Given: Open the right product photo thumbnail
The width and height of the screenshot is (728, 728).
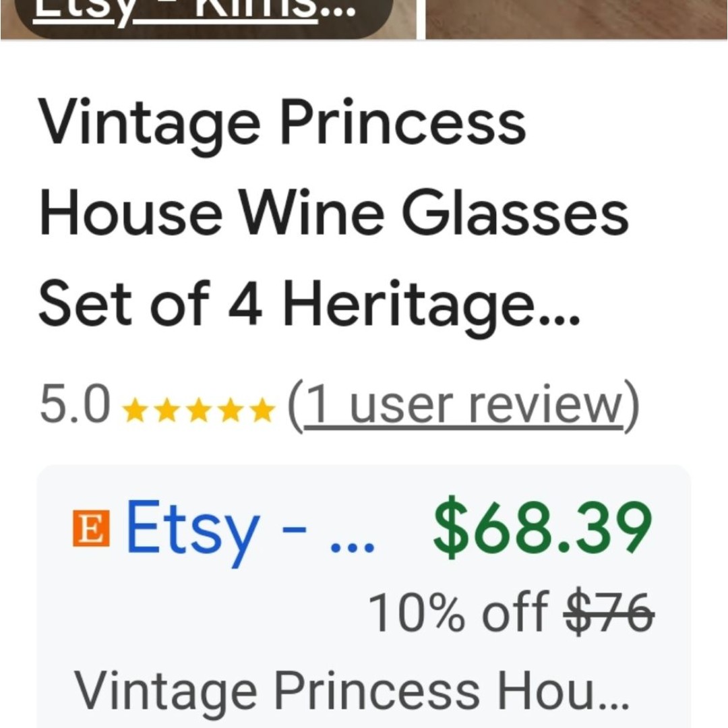Looking at the screenshot, I should (x=576, y=20).
